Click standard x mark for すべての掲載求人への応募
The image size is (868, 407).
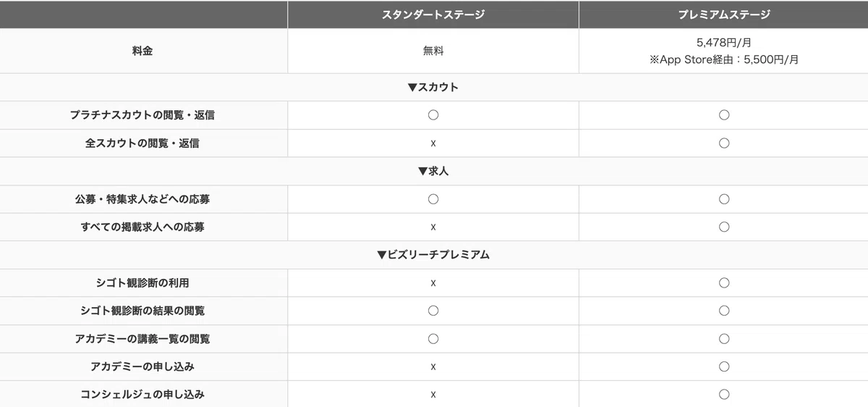pos(433,227)
